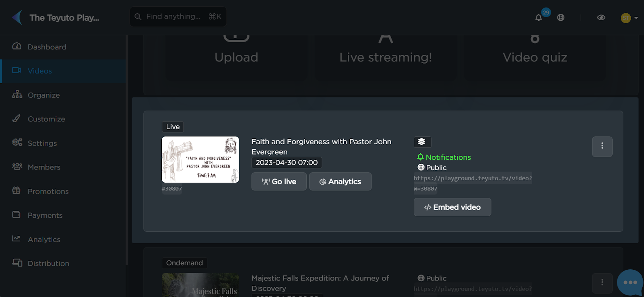Open the notifications bell icon
This screenshot has width=644, height=297.
coord(539,17)
